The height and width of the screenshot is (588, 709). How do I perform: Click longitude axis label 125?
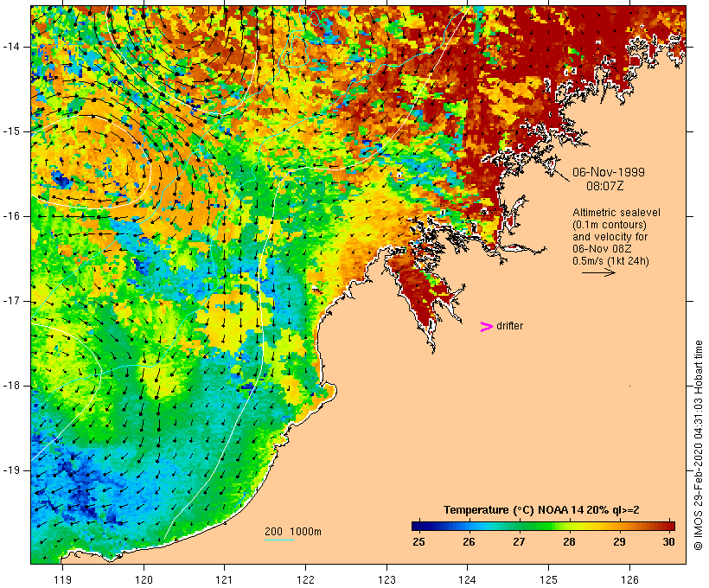(x=548, y=579)
